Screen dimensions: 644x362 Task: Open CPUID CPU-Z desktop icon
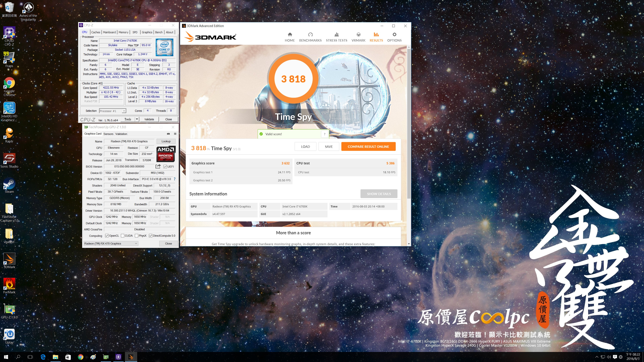coord(9,37)
